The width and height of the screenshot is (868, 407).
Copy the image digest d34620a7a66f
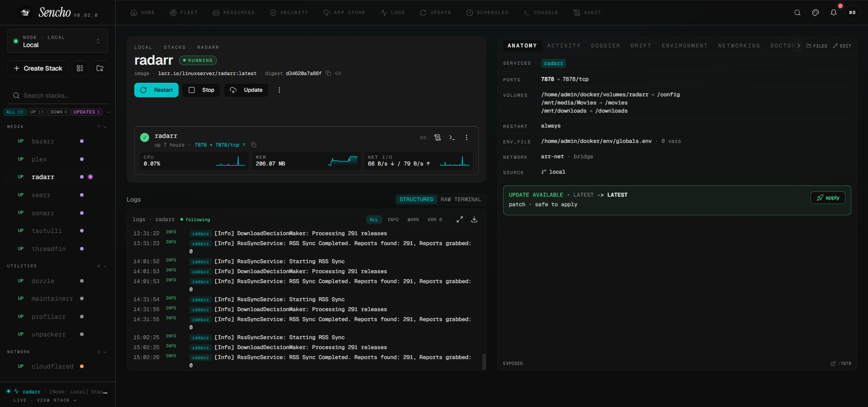[x=329, y=73]
